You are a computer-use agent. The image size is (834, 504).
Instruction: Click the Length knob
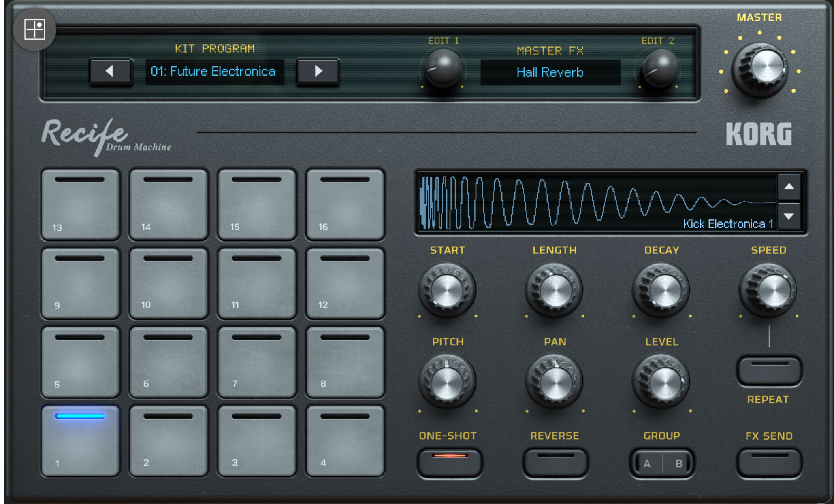click(x=555, y=289)
